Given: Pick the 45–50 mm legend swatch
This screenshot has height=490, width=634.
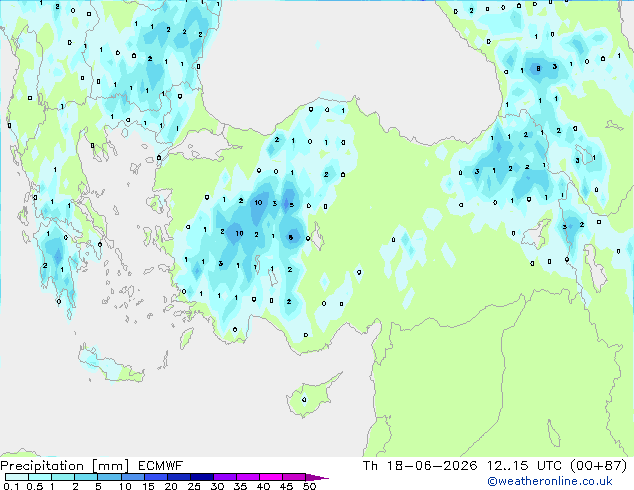Looking at the screenshot, I should point(294,477).
